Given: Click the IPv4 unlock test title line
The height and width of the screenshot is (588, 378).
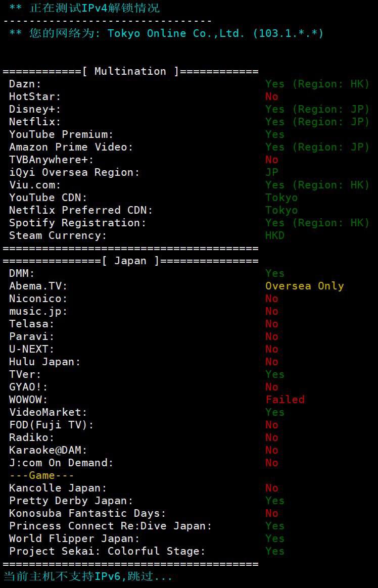Looking at the screenshot, I should (85, 8).
